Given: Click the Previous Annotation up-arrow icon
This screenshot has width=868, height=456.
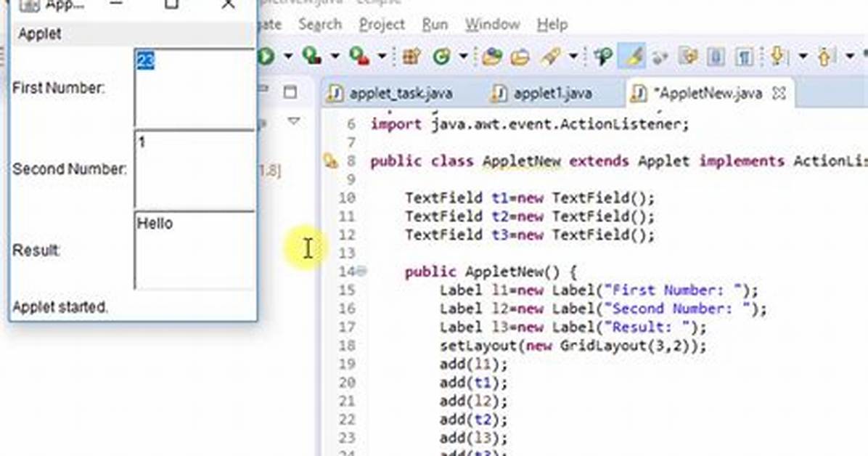Looking at the screenshot, I should pos(825,56).
